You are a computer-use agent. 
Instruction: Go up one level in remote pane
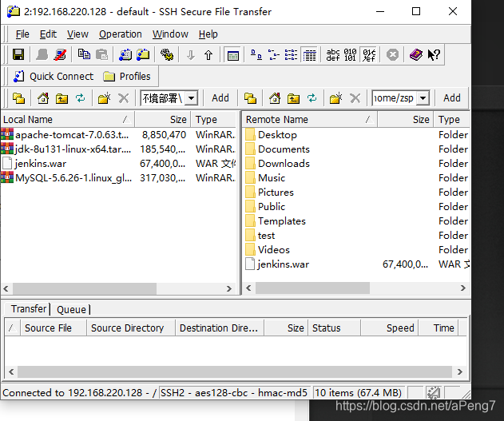293,98
